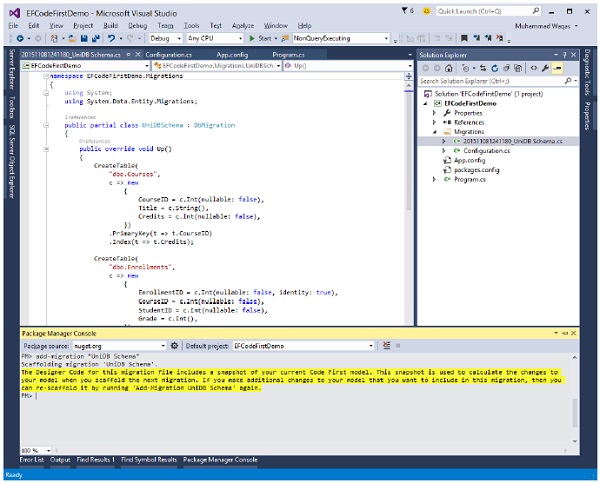
Task: Click the Sync with Active Document icon
Action: 481,70
